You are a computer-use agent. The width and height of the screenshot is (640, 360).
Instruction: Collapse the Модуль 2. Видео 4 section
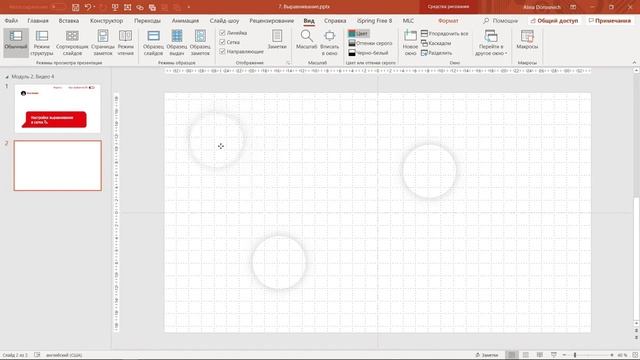point(7,77)
